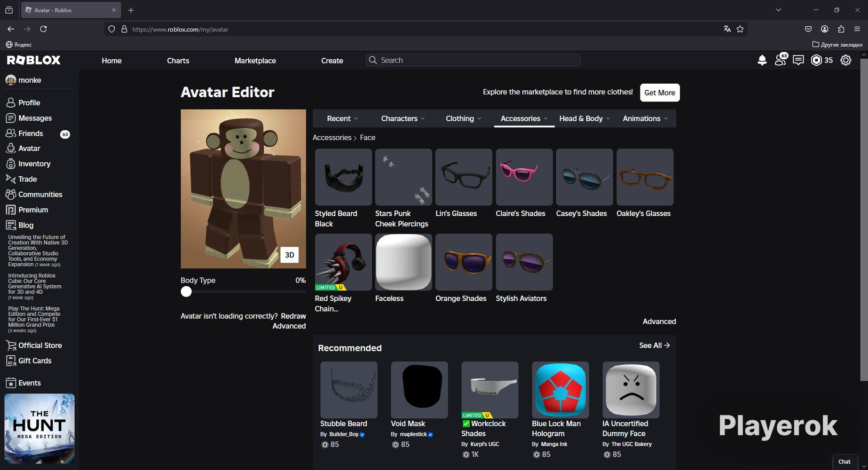
Task: Open the browser hamburger menu
Action: pyautogui.click(x=857, y=29)
